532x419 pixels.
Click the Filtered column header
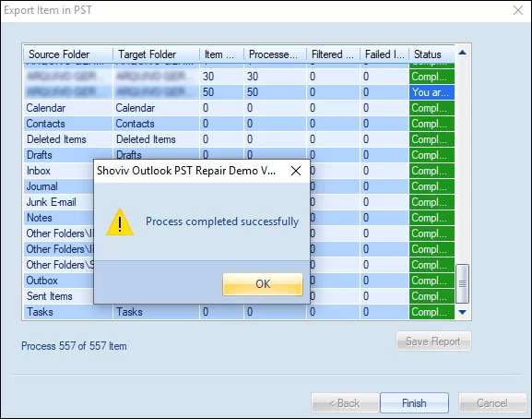tap(333, 54)
